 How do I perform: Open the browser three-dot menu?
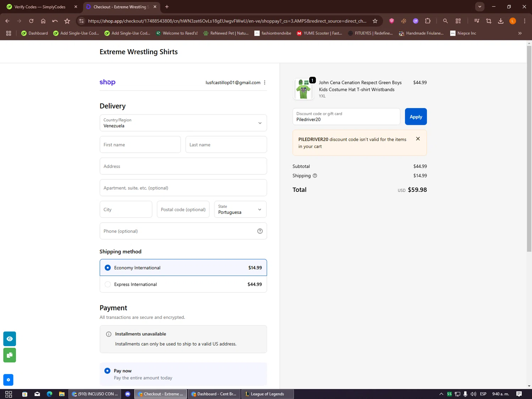tap(525, 21)
